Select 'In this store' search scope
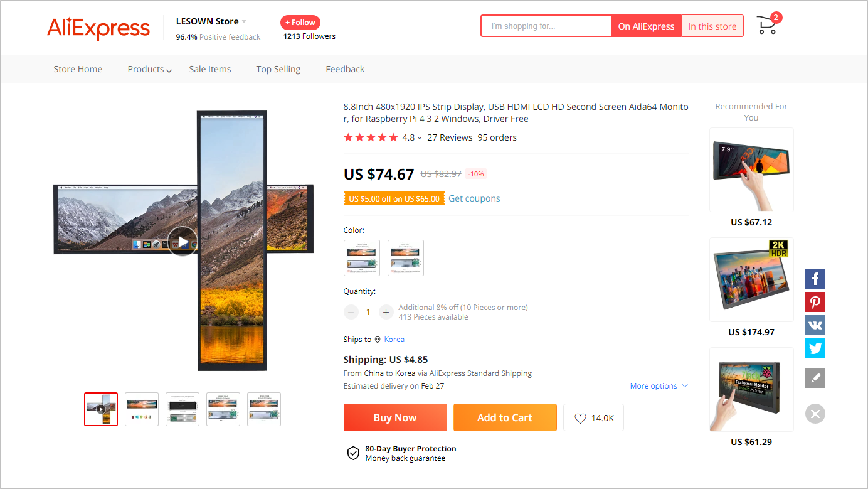Screen dimensions: 868x489 click(x=712, y=26)
